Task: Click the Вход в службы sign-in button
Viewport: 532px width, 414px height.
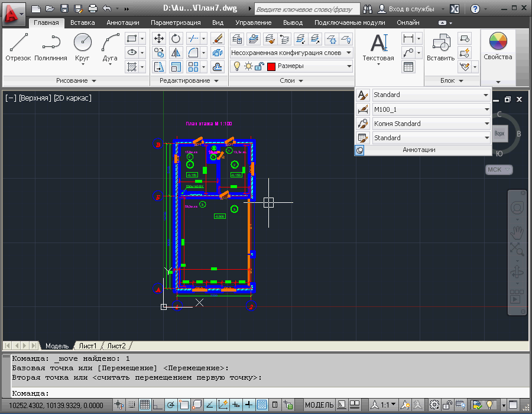Action: [407, 9]
